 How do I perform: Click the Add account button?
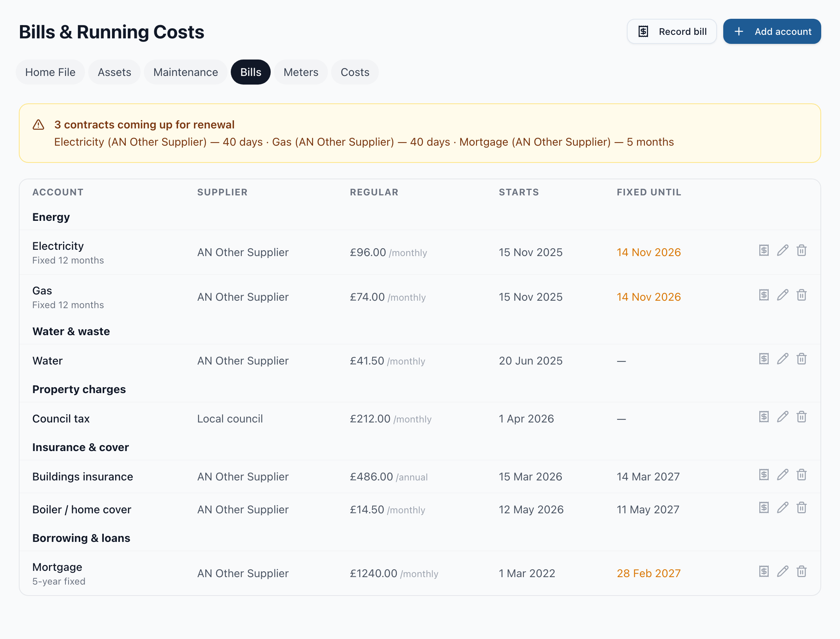coord(772,31)
